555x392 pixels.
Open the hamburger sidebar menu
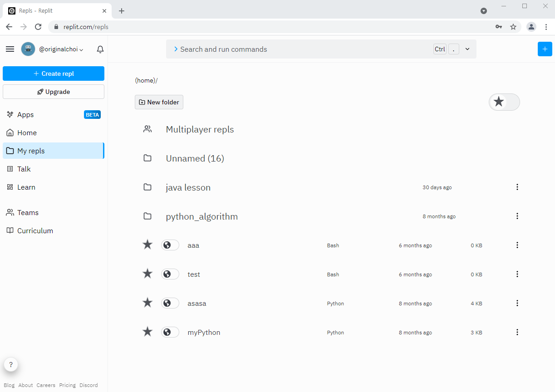10,49
